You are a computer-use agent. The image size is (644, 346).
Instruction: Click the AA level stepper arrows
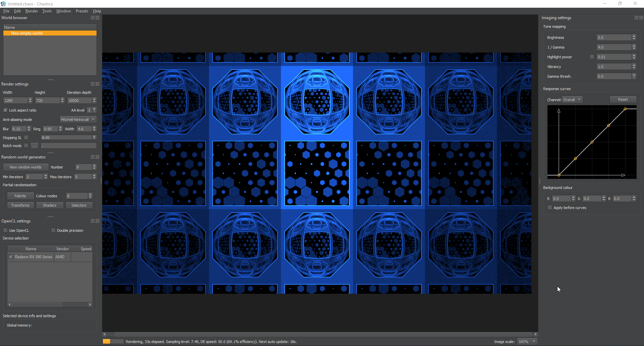94,110
